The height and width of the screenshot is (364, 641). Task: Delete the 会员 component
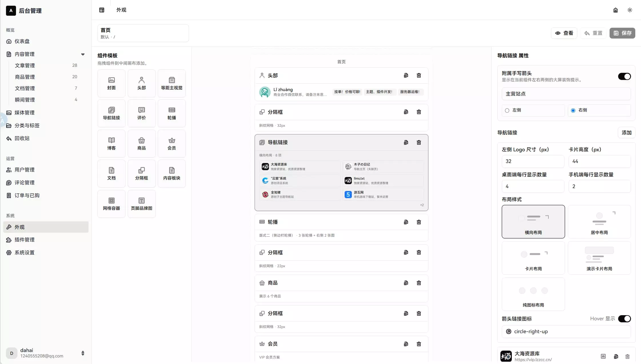(x=419, y=344)
